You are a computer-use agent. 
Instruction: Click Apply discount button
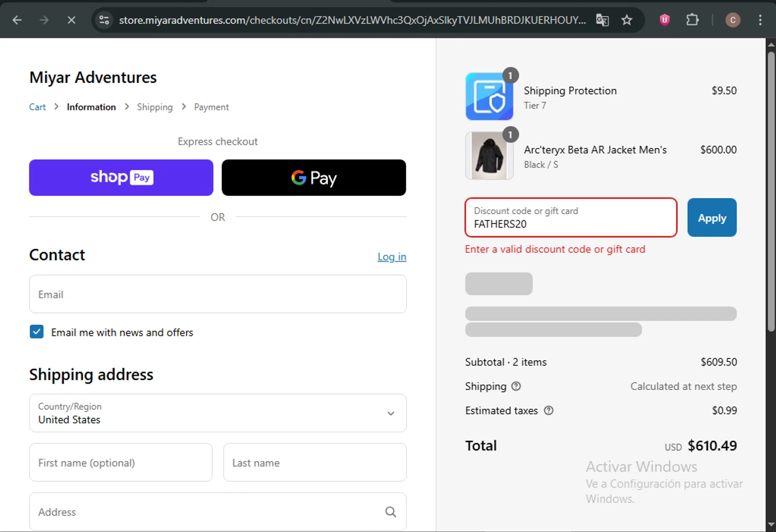[712, 218]
